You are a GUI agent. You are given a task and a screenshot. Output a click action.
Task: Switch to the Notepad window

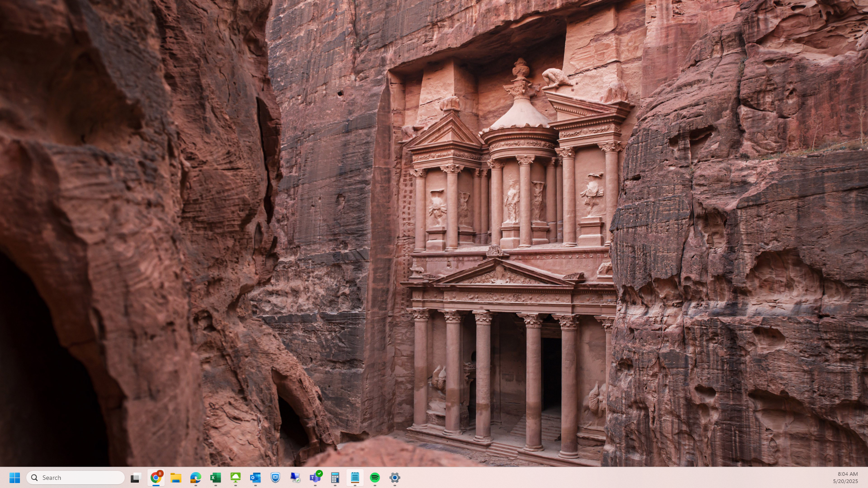tap(355, 478)
